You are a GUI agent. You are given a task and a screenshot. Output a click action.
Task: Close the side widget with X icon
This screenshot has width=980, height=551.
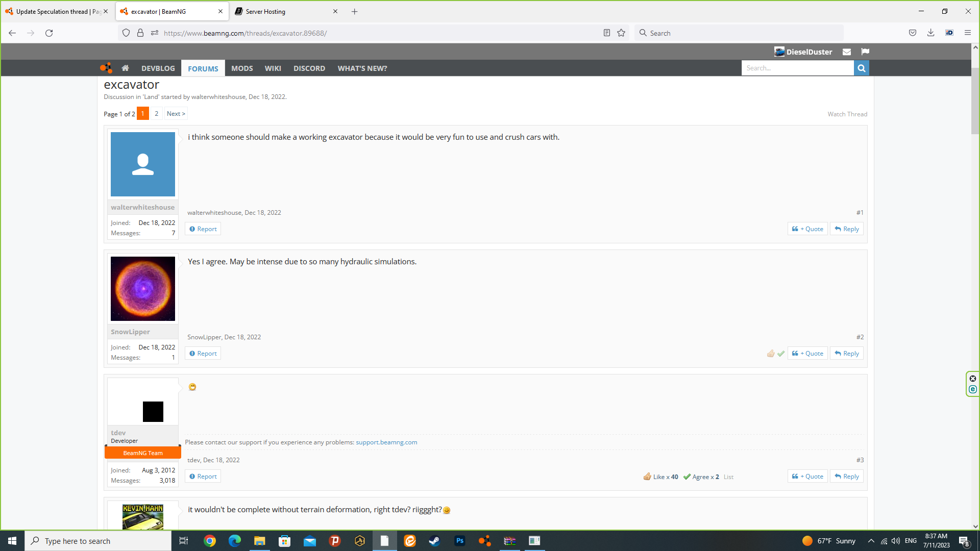tap(973, 379)
